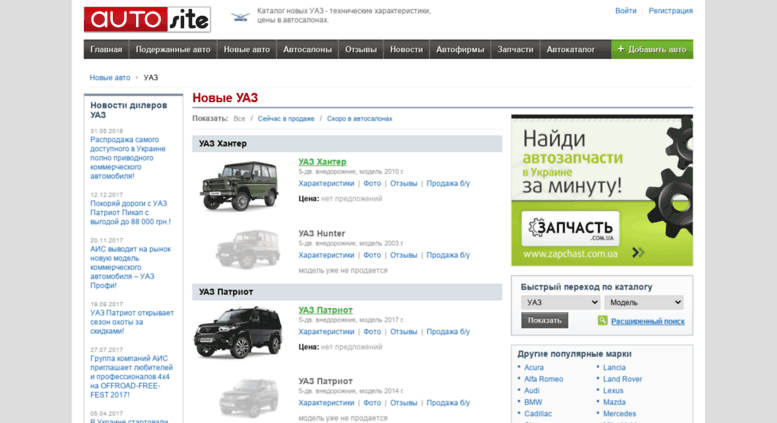Open news about Распродажа самого доступного автомобиля

(x=128, y=158)
